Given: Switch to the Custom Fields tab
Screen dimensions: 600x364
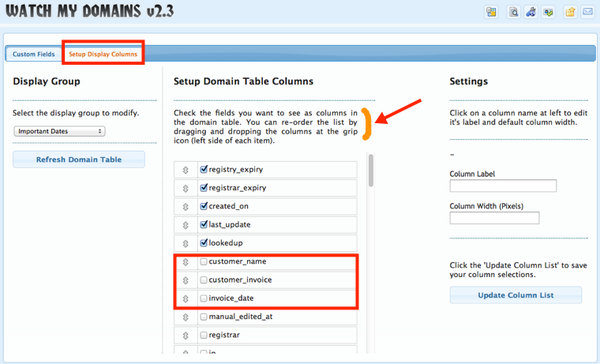Looking at the screenshot, I should [34, 54].
